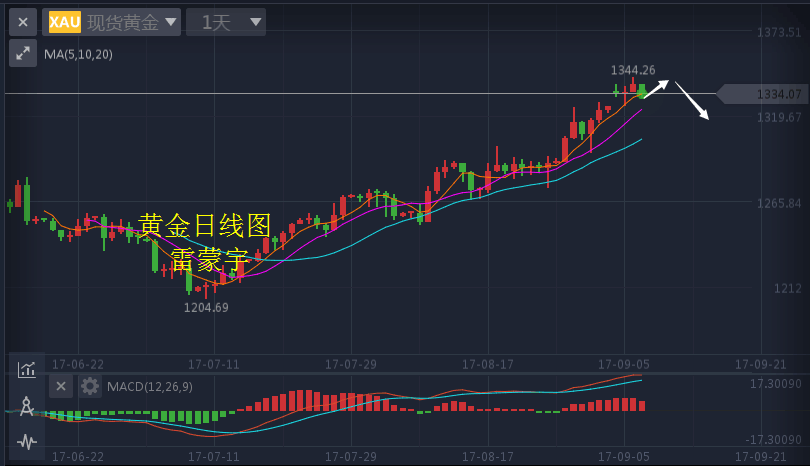
Task: Click the white down arrow forecast annotation
Action: click(x=692, y=101)
